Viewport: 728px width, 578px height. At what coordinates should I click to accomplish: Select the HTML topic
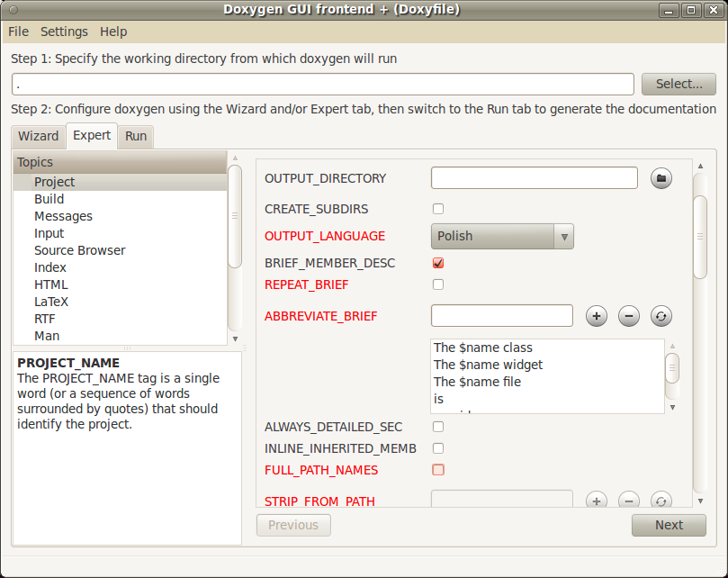coord(121,284)
